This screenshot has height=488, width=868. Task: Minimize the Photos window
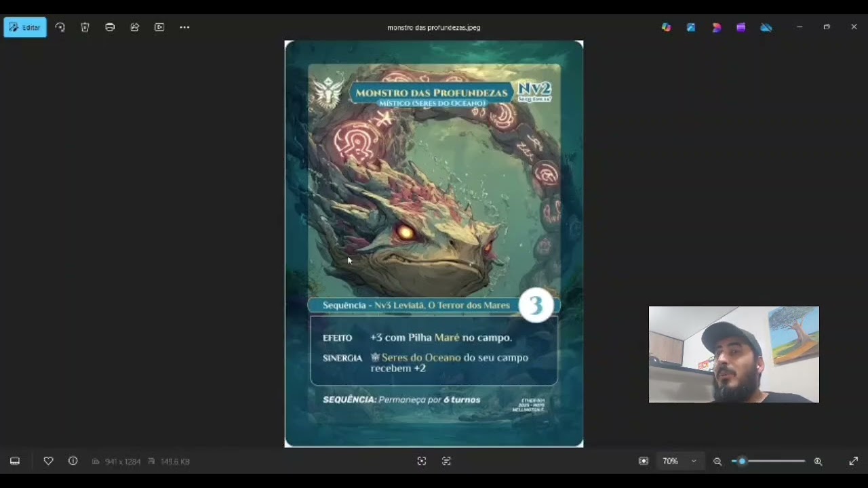[x=800, y=27]
